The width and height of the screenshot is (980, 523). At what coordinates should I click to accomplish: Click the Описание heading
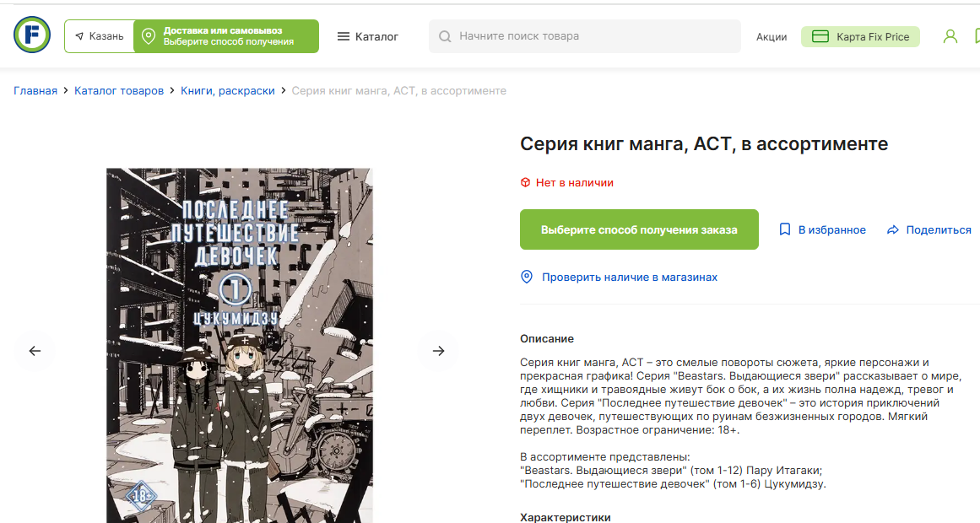547,338
